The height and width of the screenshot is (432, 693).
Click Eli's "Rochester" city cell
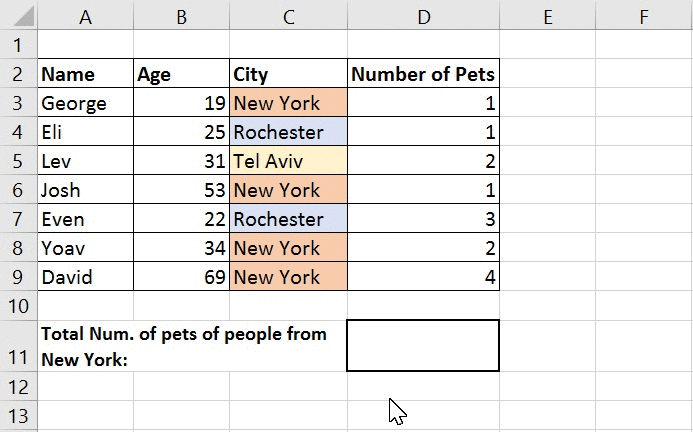tap(288, 132)
